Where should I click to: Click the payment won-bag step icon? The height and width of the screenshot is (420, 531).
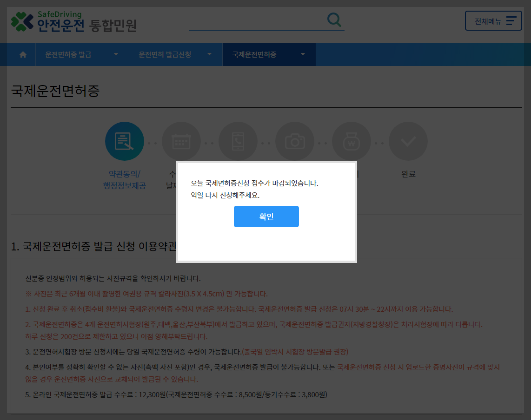(x=352, y=141)
